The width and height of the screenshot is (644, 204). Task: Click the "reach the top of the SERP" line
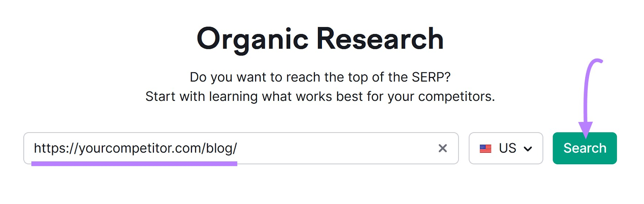320,77
